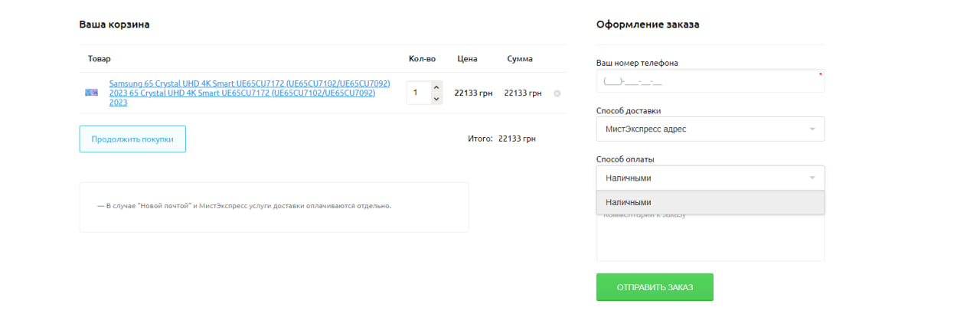The width and height of the screenshot is (980, 330).
Task: Click the "Товар" column header
Action: coord(100,58)
